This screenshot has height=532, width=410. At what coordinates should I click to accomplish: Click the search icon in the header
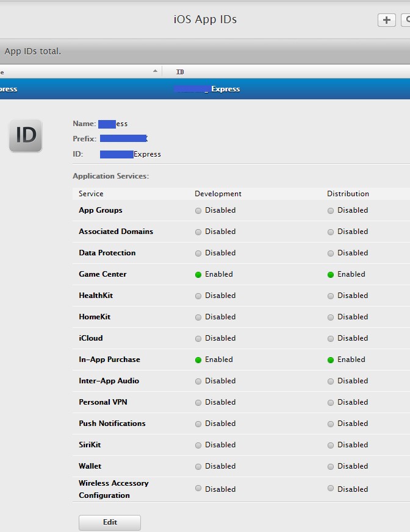pos(406,20)
